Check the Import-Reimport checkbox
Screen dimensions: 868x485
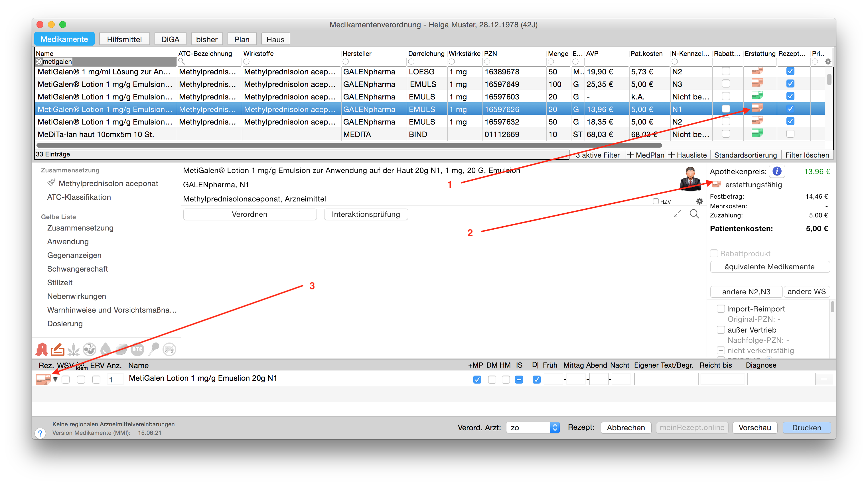(x=720, y=309)
